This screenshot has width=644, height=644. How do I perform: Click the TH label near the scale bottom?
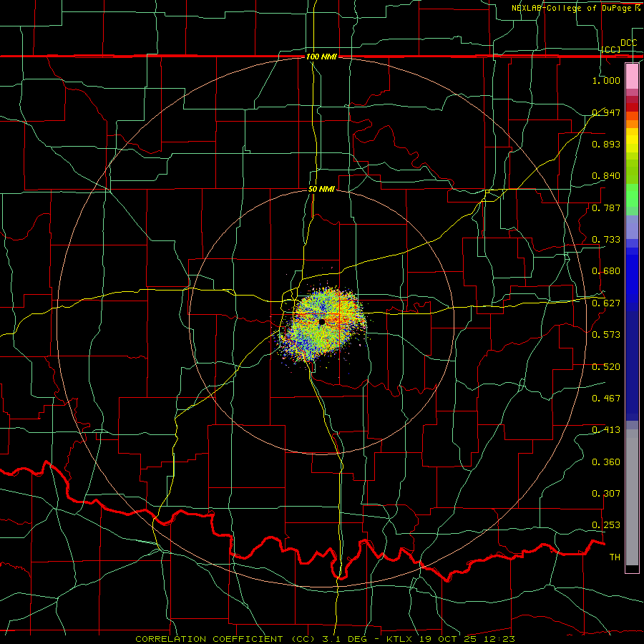point(615,557)
